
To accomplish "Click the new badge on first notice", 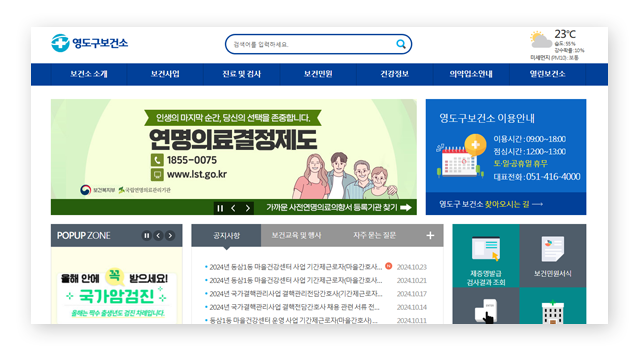I will 389,266.
